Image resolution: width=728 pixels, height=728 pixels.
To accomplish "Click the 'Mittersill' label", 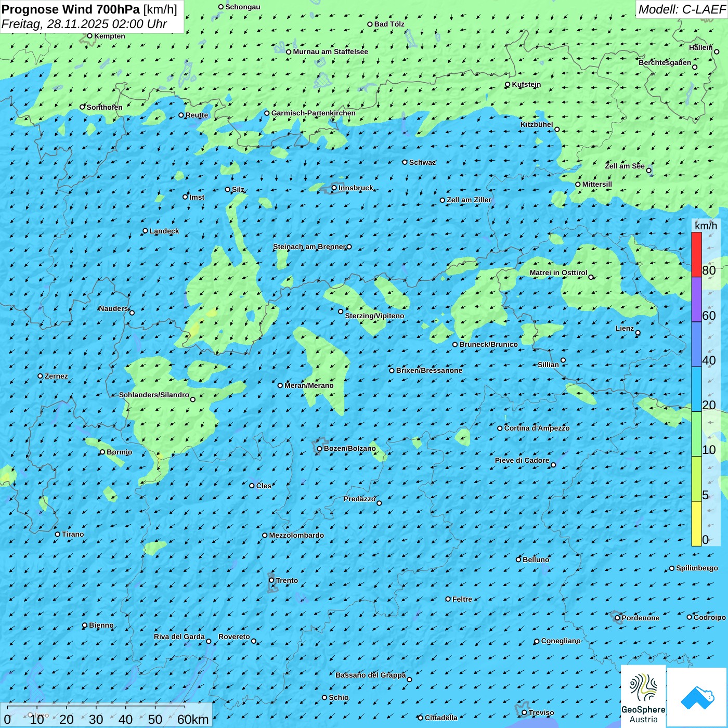I will [x=597, y=184].
